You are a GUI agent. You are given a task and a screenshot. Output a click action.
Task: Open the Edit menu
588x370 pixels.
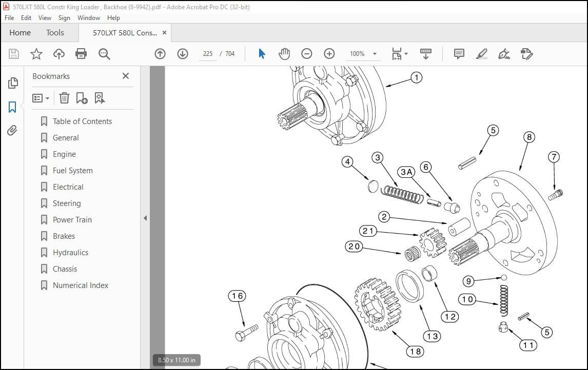pos(26,17)
